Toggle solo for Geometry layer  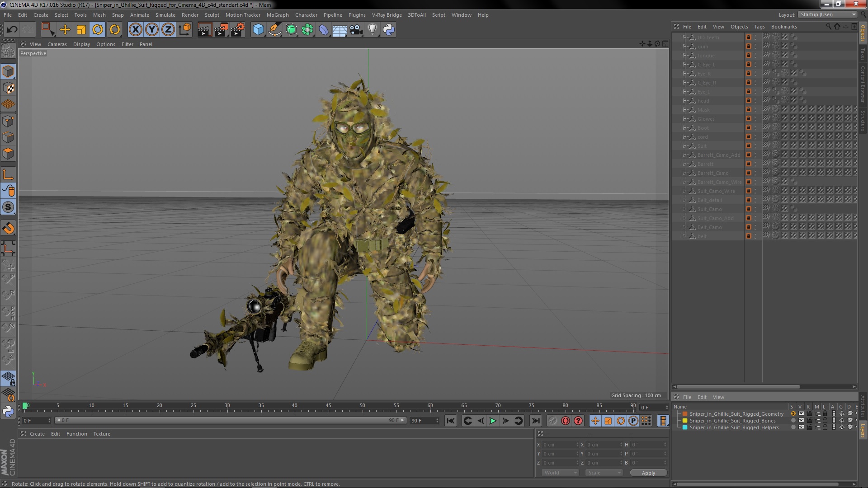coord(793,414)
